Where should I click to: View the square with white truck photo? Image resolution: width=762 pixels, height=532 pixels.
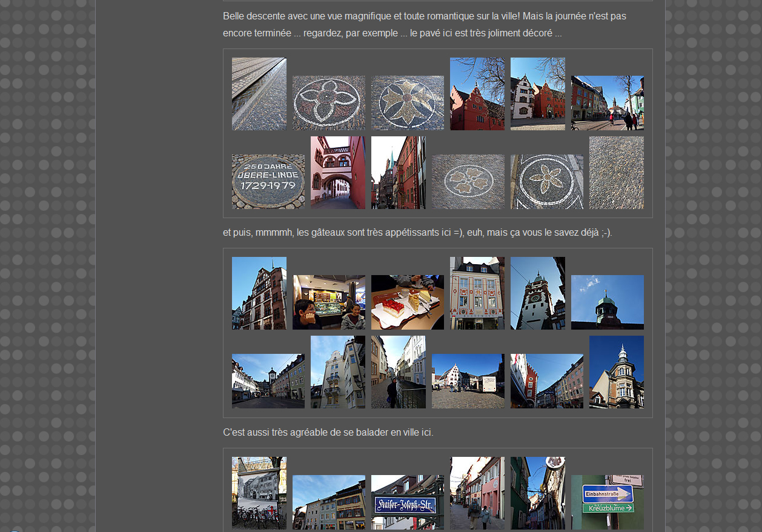point(468,381)
